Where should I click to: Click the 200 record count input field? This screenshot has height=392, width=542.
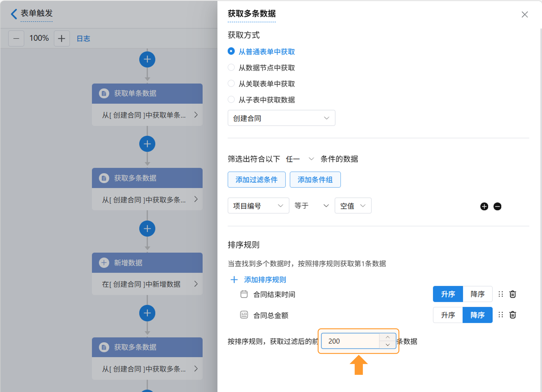point(350,341)
